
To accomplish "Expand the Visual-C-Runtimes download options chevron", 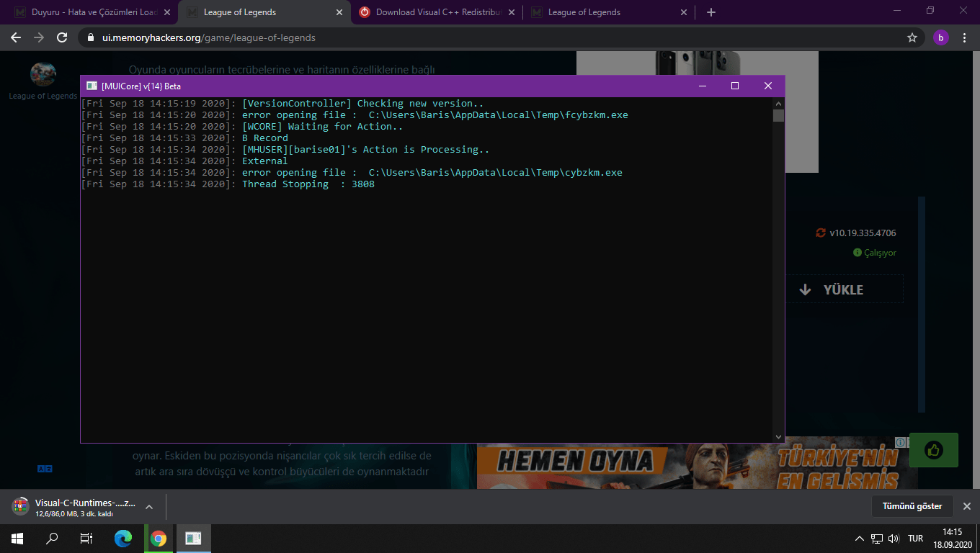I will click(x=149, y=507).
